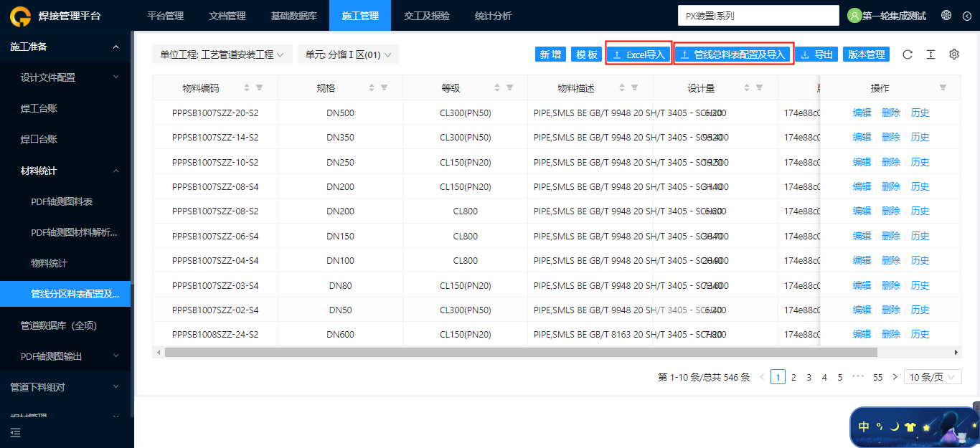Open filter for 规格 column
Screen dimensions: 980x448
point(384,87)
